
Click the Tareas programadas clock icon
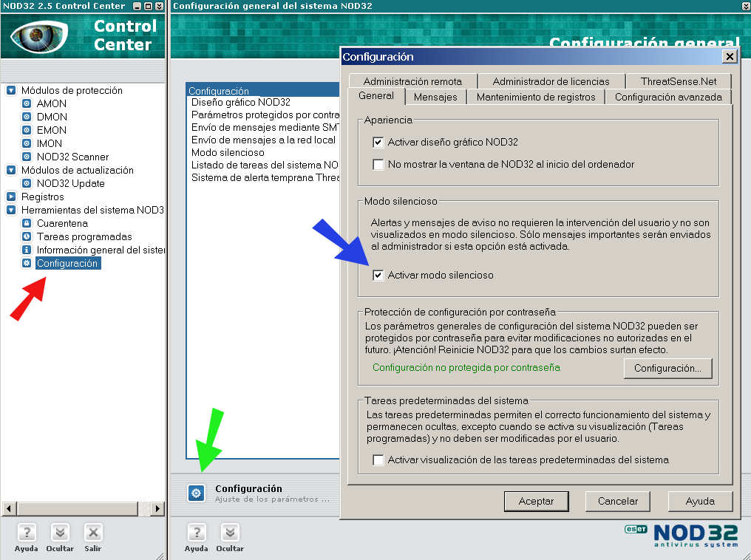point(27,237)
